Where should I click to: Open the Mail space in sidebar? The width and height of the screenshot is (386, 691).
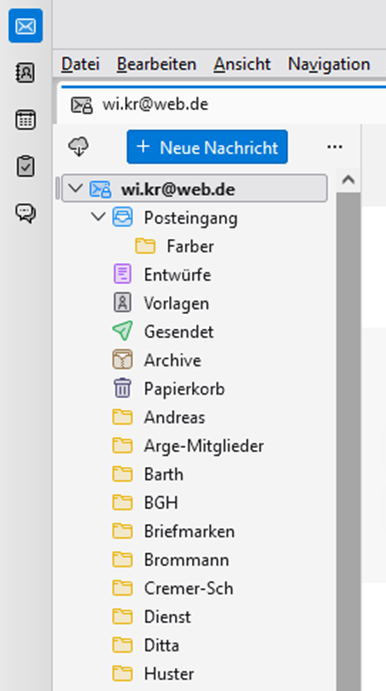coord(26,26)
